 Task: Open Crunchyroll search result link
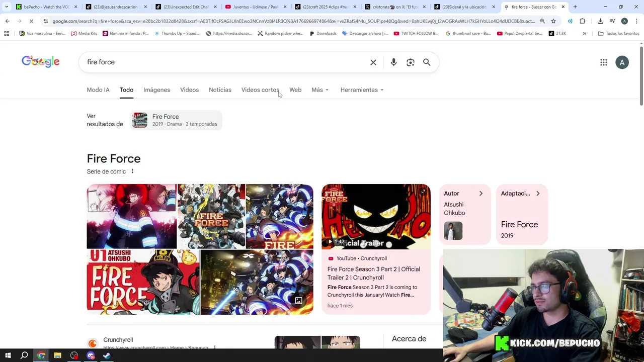118,340
